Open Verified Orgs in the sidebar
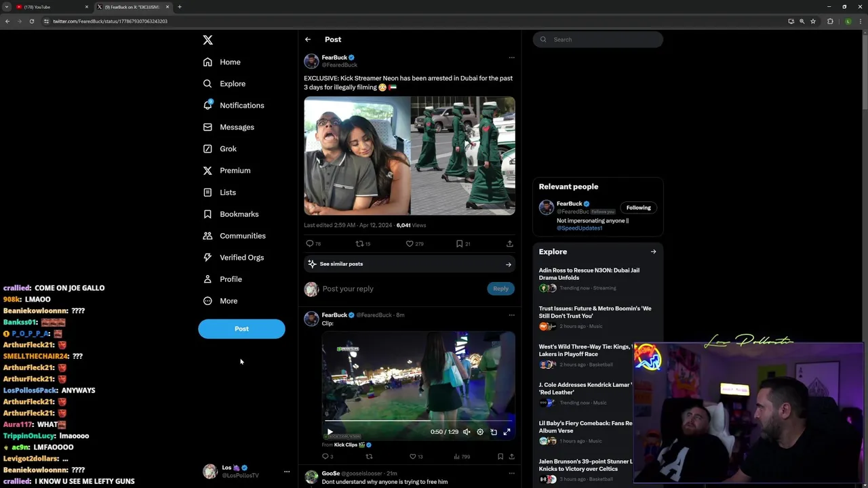868x488 pixels. pos(233,257)
